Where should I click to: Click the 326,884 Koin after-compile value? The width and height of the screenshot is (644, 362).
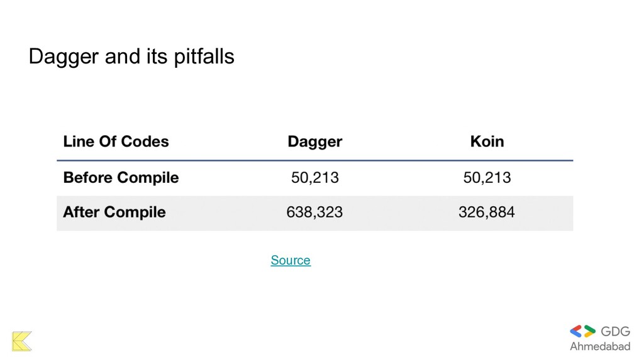pos(487,212)
